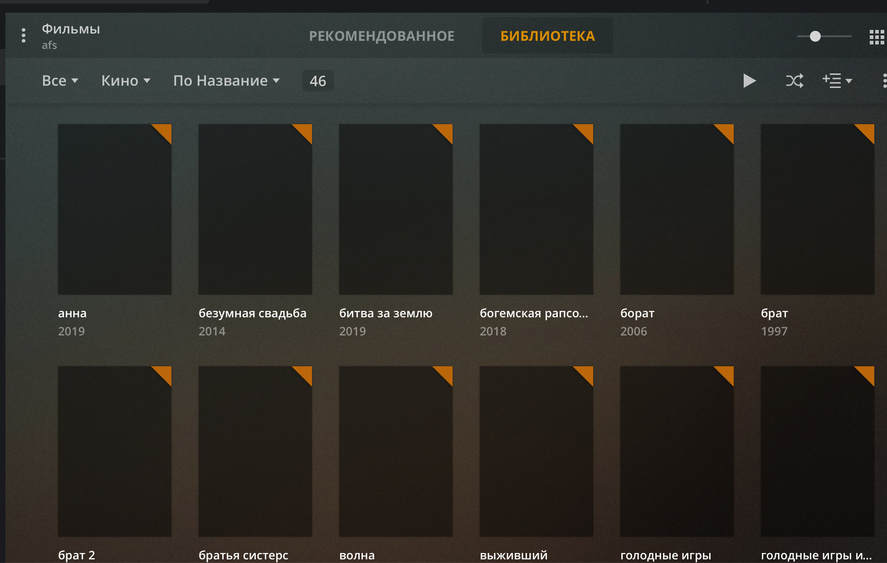Open the богемская рапсо... poster
887x563 pixels.
pyautogui.click(x=536, y=209)
